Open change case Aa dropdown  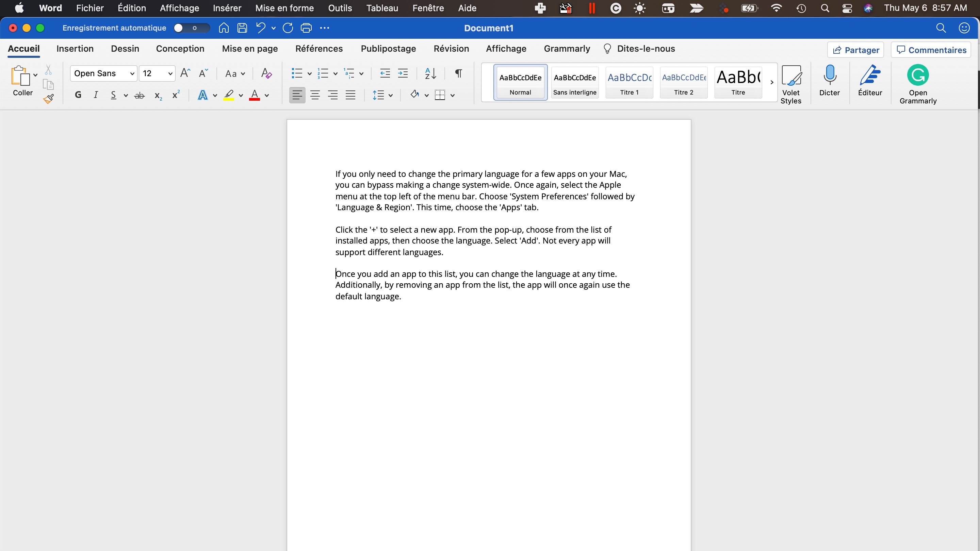tap(235, 74)
